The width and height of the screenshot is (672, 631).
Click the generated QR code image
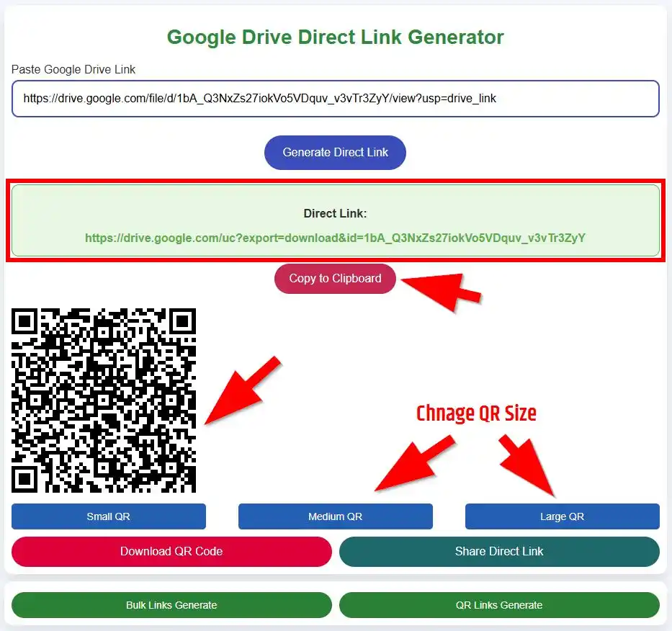(104, 400)
